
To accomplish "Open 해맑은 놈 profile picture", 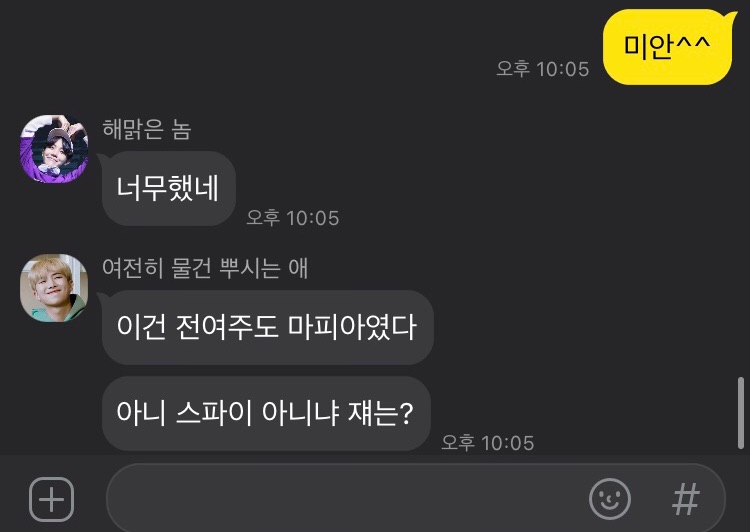I will click(x=54, y=148).
